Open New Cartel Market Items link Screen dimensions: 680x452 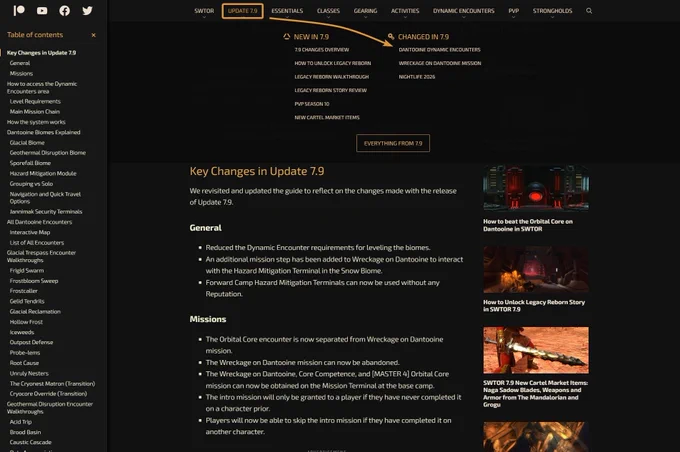point(327,118)
